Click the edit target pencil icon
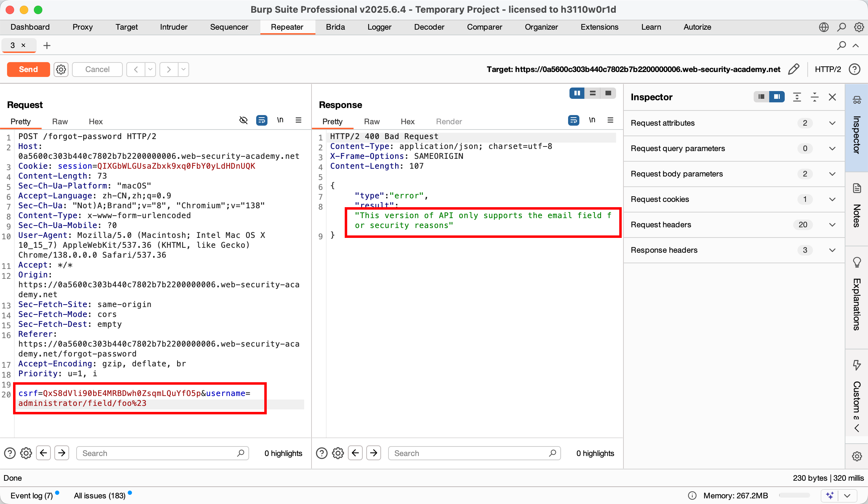868x504 pixels. [794, 69]
